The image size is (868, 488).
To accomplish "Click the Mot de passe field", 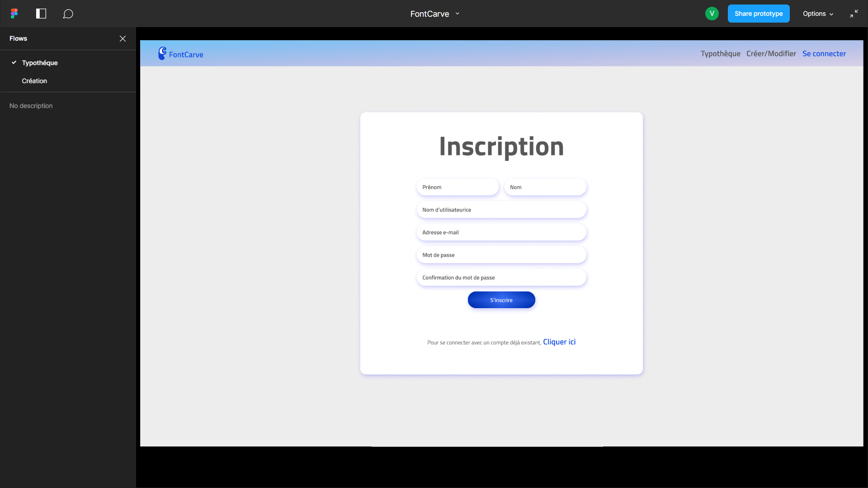I will (x=501, y=255).
